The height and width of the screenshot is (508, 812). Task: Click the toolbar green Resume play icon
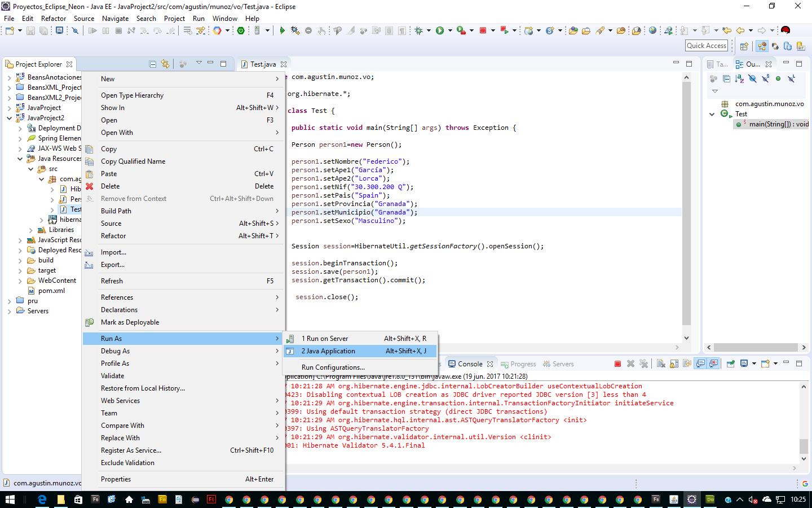click(282, 30)
